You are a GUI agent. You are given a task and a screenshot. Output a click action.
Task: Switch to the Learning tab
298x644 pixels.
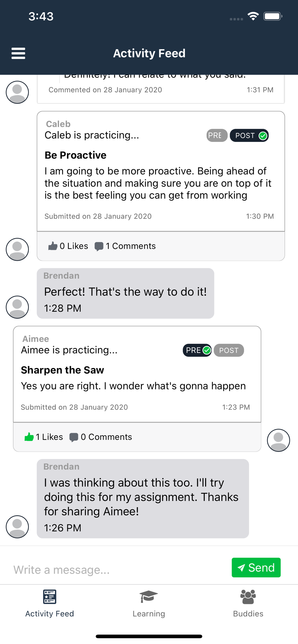149,604
